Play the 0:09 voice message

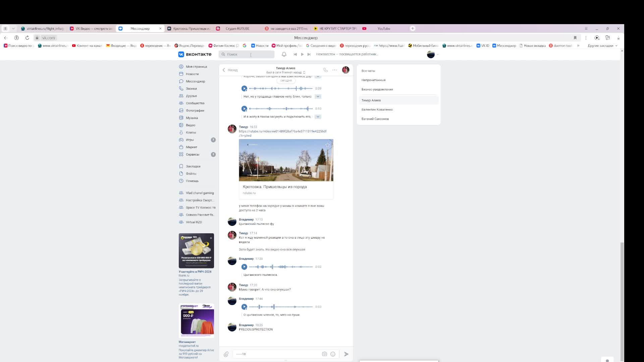tap(244, 88)
